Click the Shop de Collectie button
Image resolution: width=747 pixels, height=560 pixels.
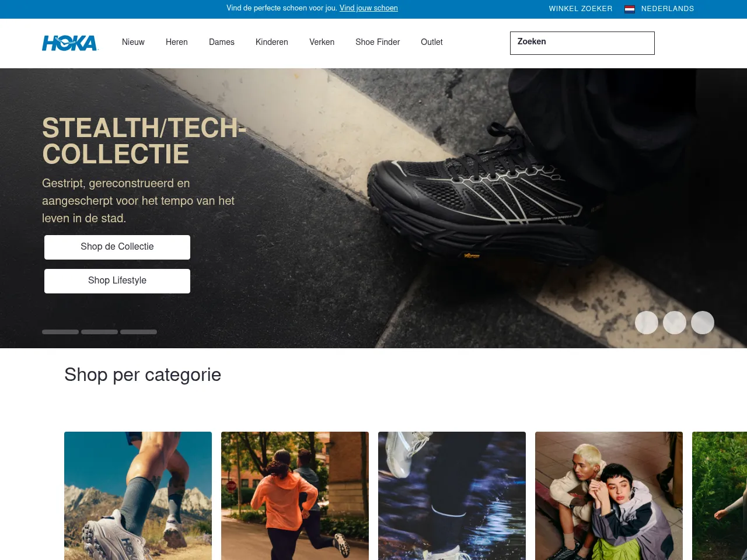tap(117, 247)
